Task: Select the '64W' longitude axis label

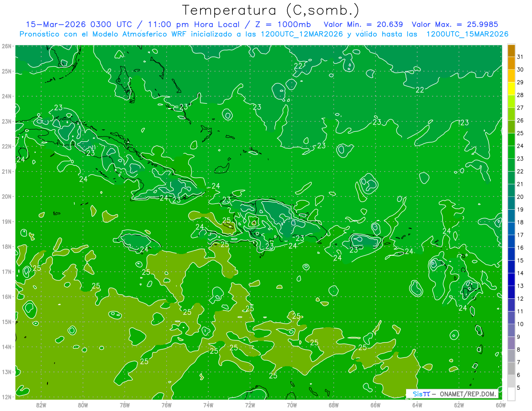Action: [x=417, y=405]
